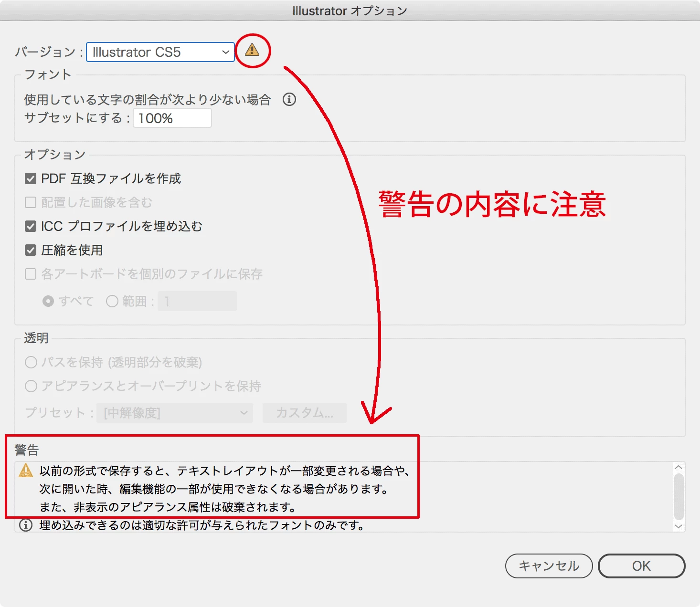Click the text 埋め込みできるのは適切な許可が与えられたフォントのみです。
700x607 pixels.
[203, 525]
